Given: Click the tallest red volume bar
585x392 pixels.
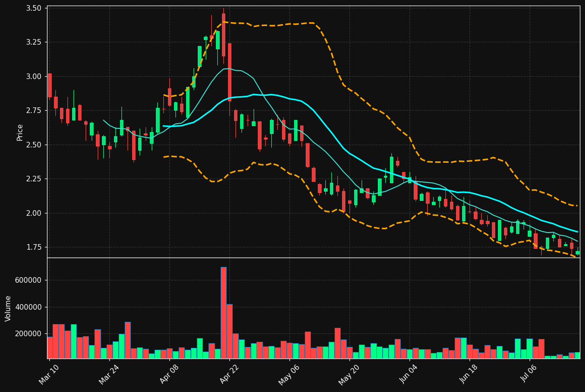Looking at the screenshot, I should tap(223, 312).
